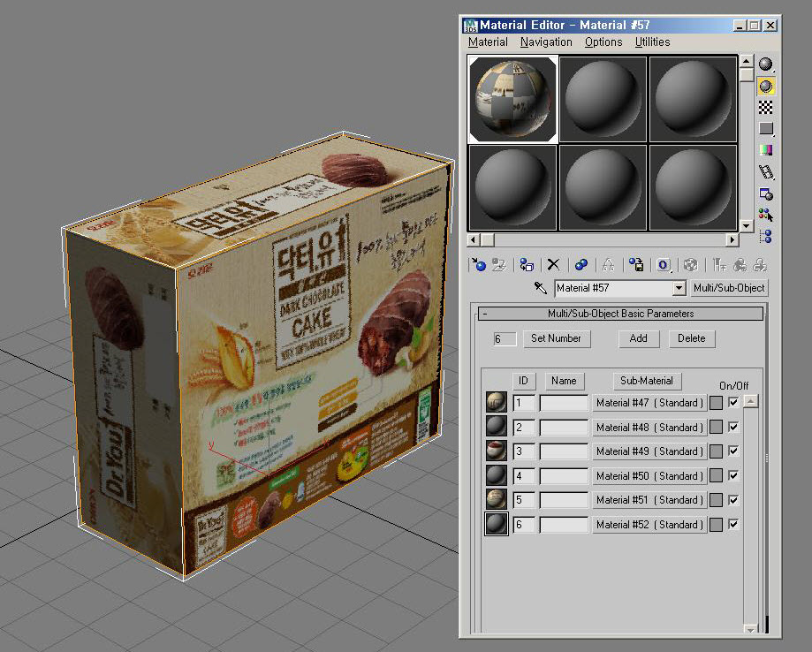The height and width of the screenshot is (652, 812).
Task: Click the Video Color Check icon
Action: tap(766, 150)
